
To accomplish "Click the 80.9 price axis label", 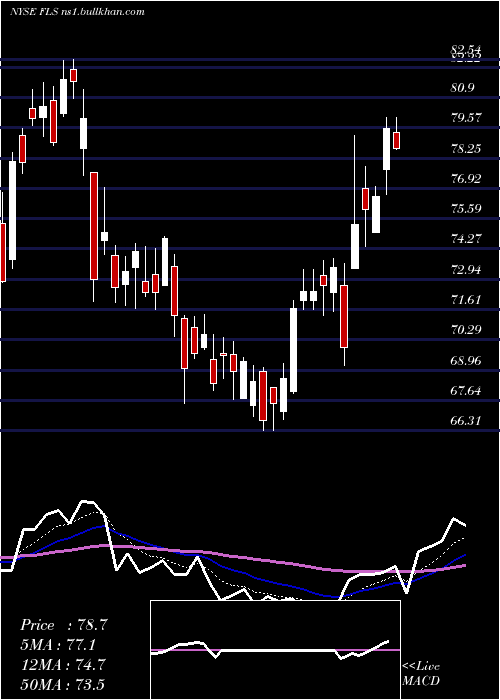I will tap(462, 88).
